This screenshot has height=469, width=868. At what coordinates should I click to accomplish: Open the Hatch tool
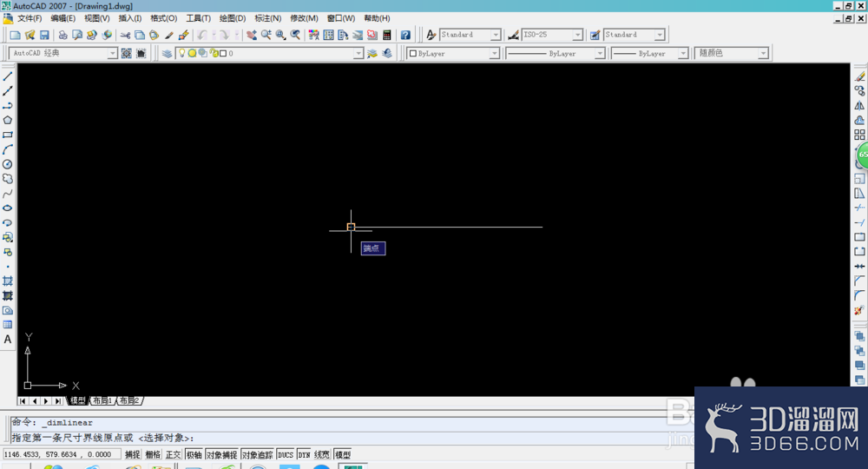click(x=8, y=281)
